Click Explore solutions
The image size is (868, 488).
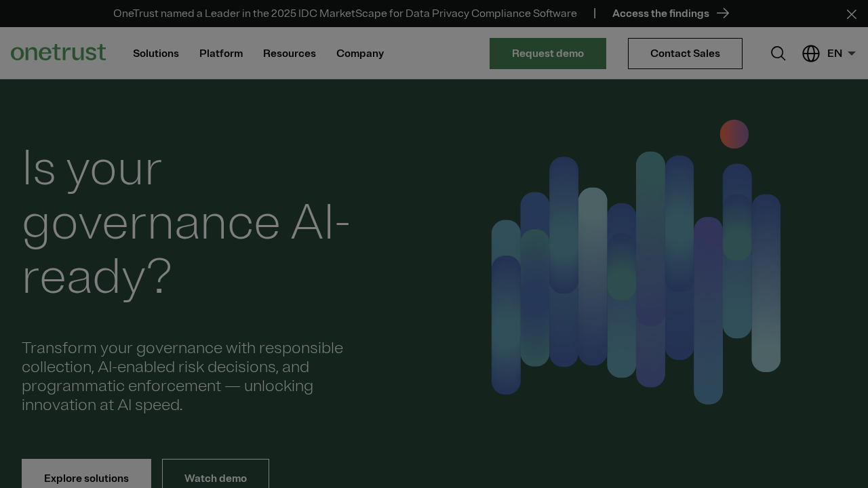tap(86, 477)
